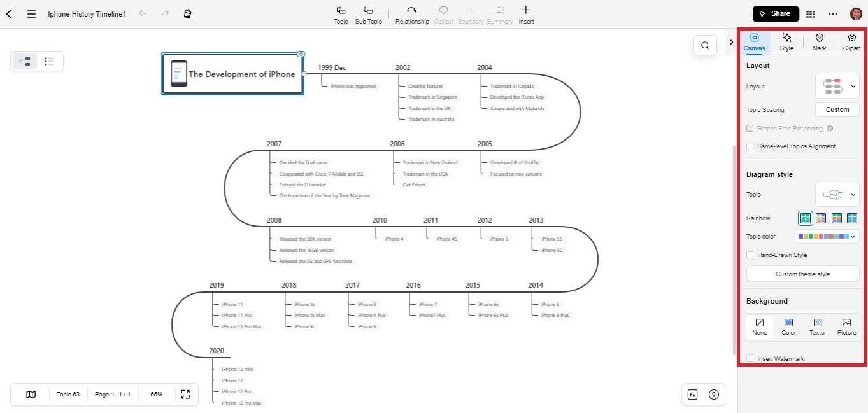The height and width of the screenshot is (413, 868).
Task: Click the Page-1 indicator
Action: (113, 395)
